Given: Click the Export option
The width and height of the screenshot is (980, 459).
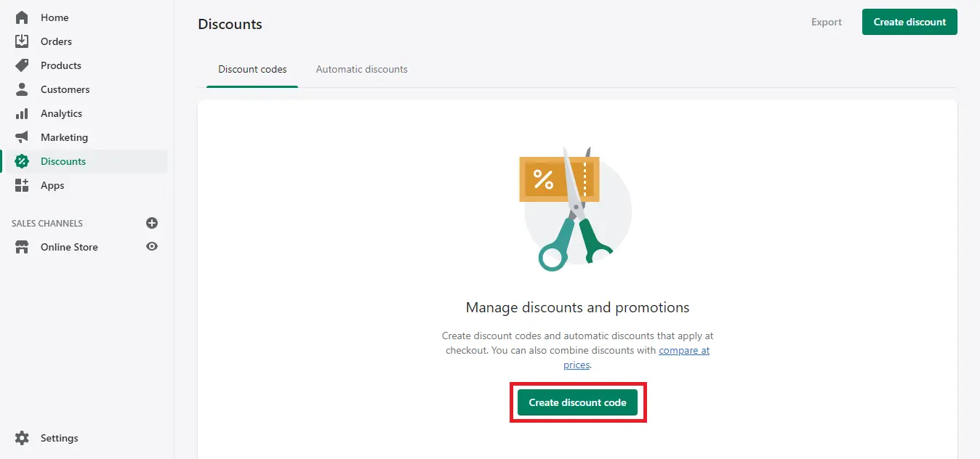Looking at the screenshot, I should pyautogui.click(x=826, y=22).
